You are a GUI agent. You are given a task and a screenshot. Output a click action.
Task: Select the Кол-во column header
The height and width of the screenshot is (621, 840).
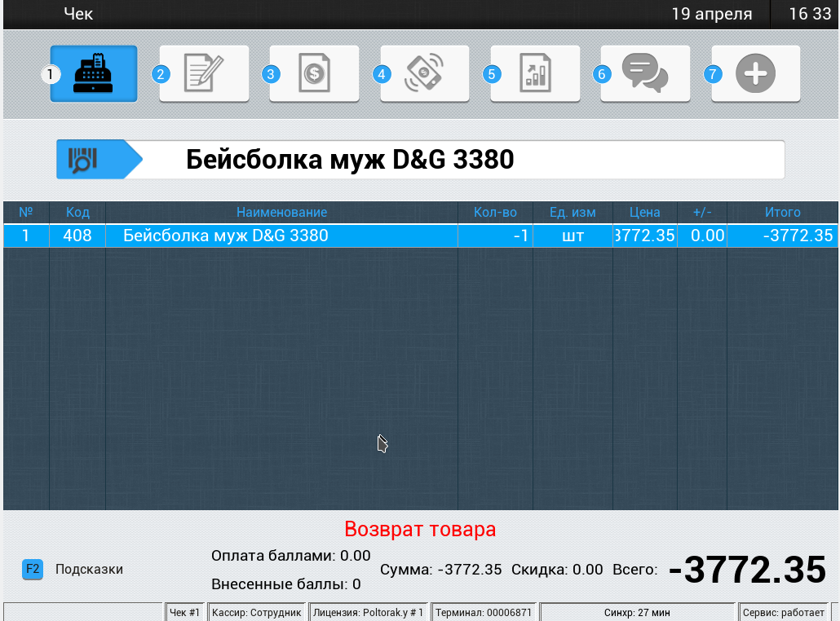tap(496, 213)
